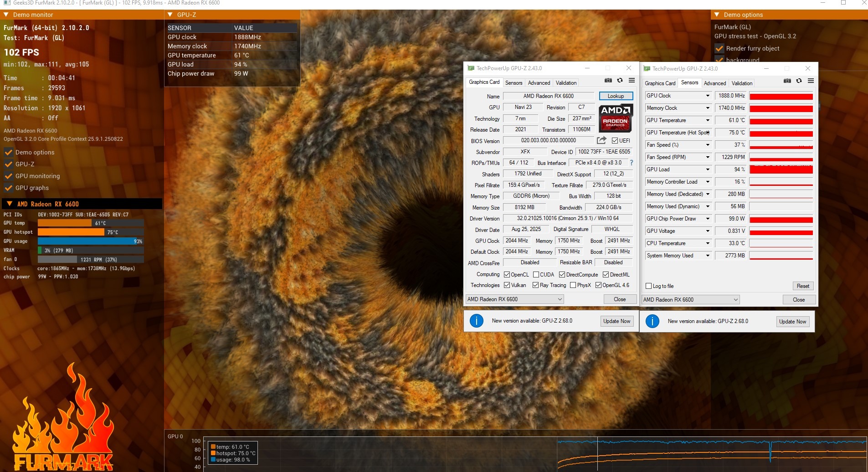The image size is (868, 472).
Task: Click the Bus Interface question mark icon
Action: [x=632, y=163]
